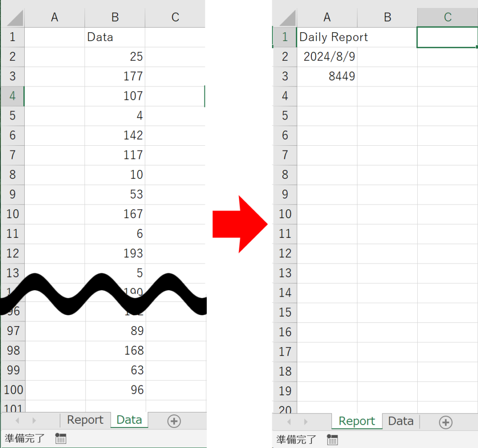Switch to the Data tab on the right workbook
478x448 pixels.
point(401,421)
